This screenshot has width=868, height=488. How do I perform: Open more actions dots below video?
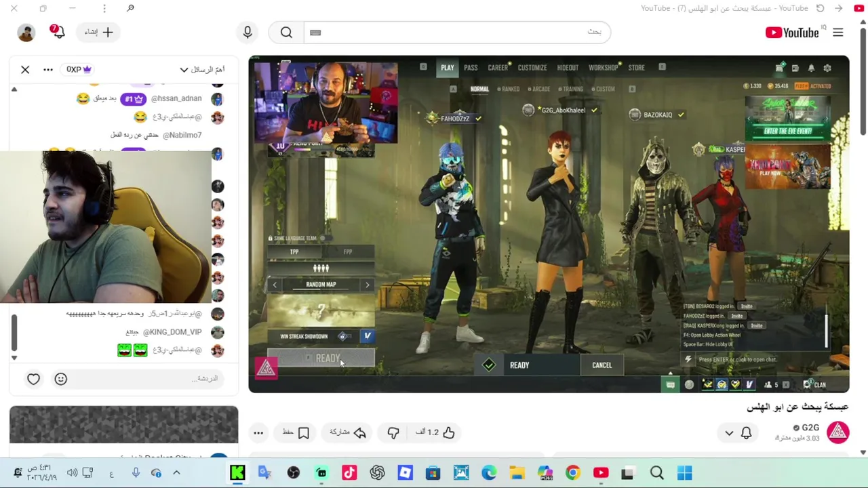(x=258, y=432)
